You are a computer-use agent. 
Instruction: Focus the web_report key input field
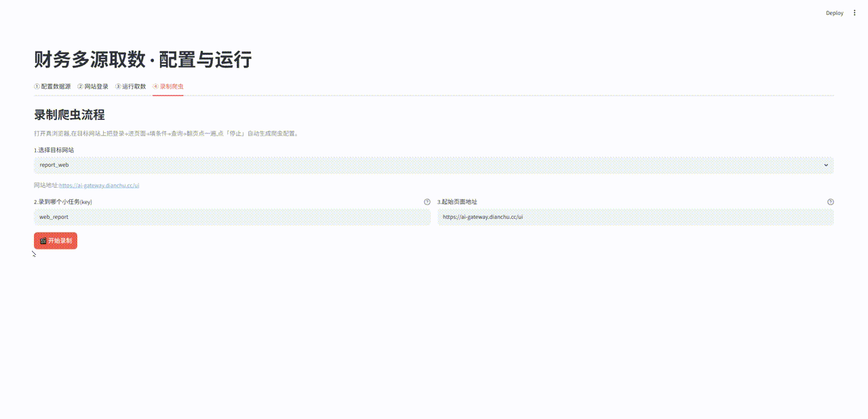(x=232, y=217)
